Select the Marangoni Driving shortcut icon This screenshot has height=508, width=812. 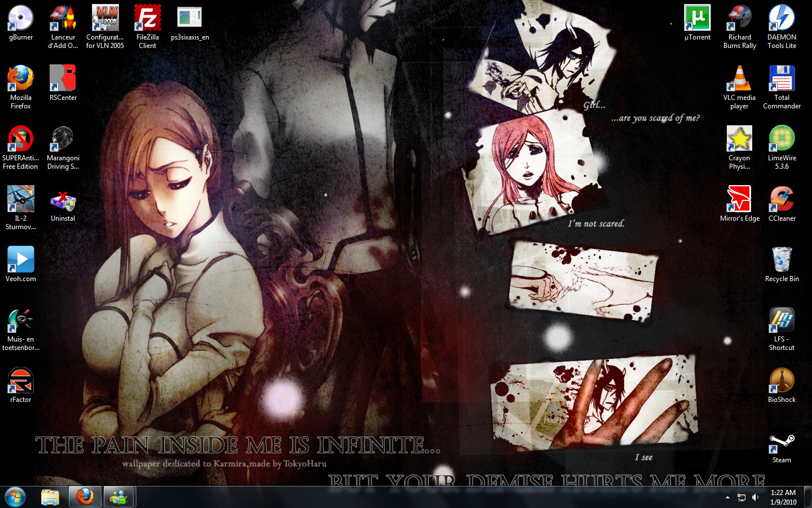pos(63,147)
